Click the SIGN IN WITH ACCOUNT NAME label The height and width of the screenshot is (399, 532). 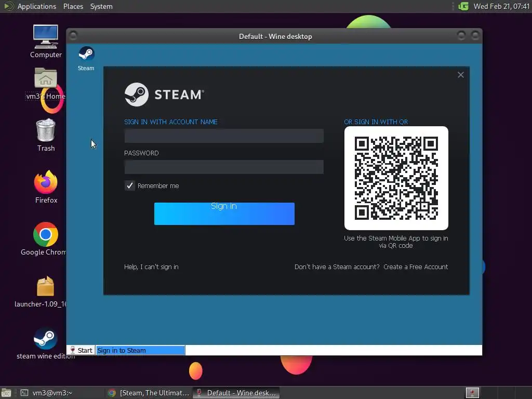point(170,122)
